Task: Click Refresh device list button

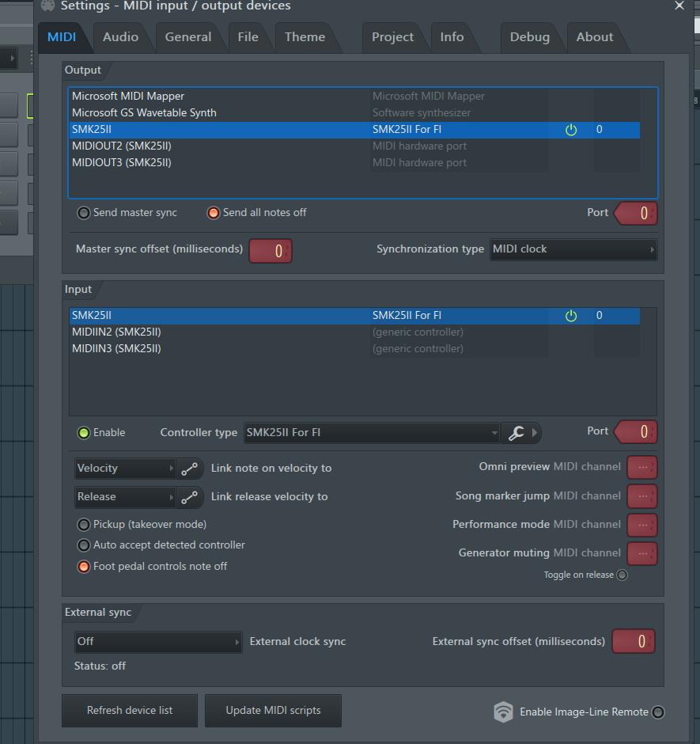Action: tap(130, 710)
